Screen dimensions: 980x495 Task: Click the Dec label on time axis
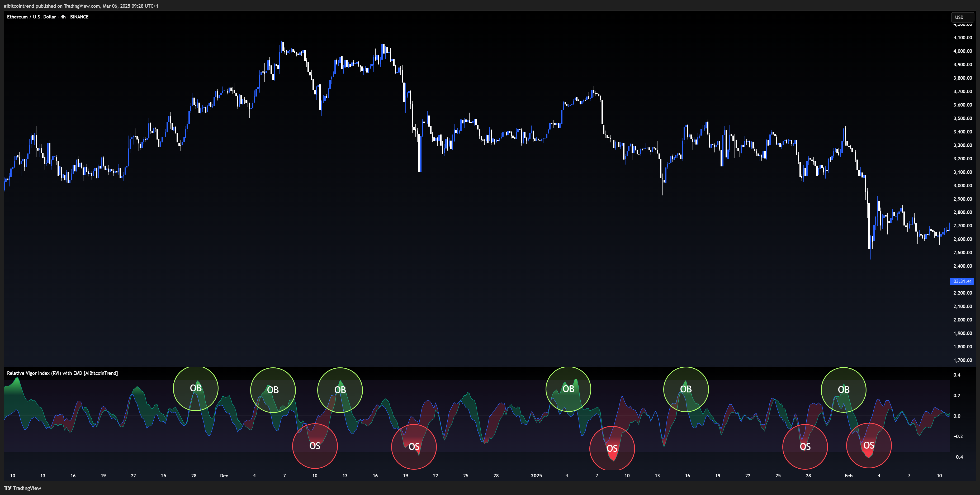tap(224, 475)
